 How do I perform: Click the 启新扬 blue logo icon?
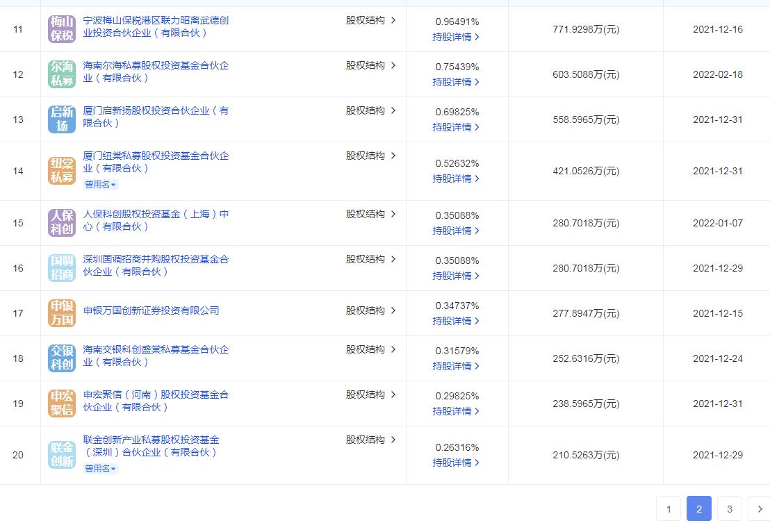[62, 119]
